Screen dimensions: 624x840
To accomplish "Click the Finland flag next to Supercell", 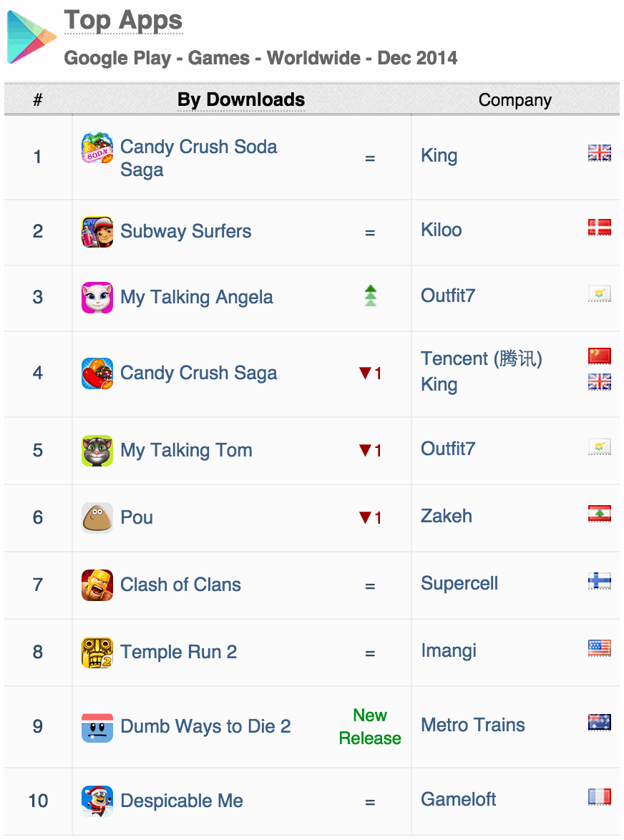I will point(599,581).
